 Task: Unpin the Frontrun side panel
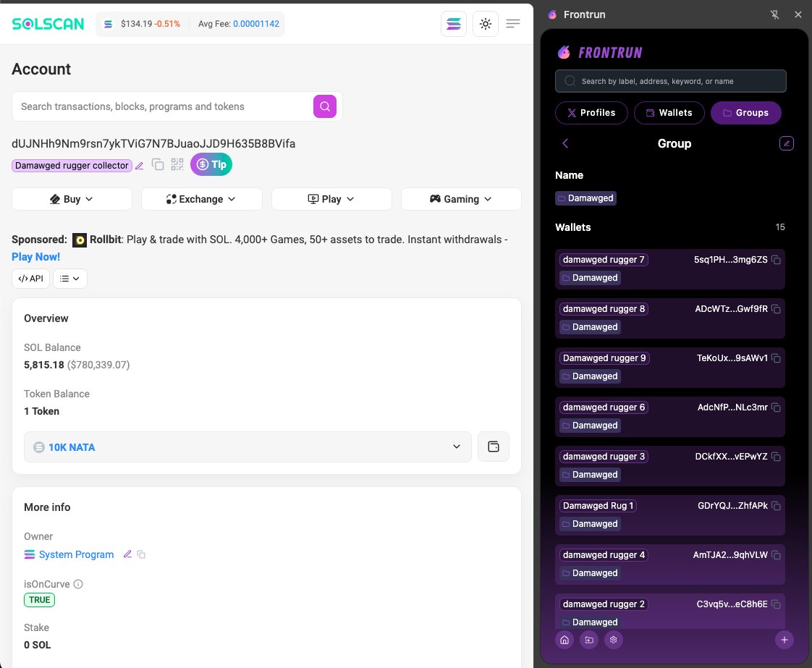(x=774, y=14)
